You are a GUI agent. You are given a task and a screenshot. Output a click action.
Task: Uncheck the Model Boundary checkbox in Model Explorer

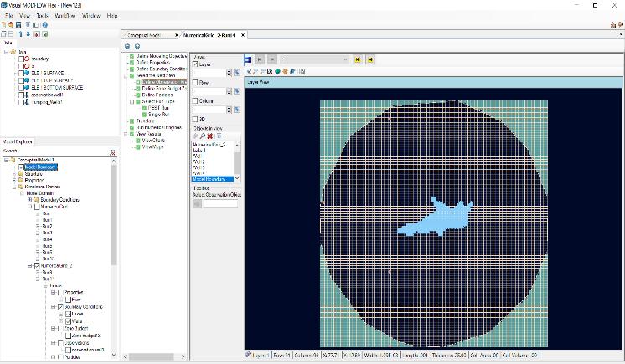22,167
